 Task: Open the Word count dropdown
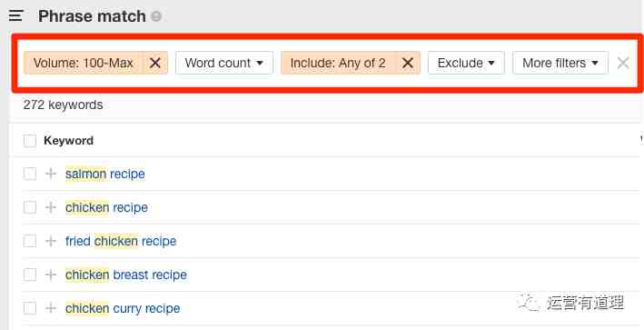223,63
